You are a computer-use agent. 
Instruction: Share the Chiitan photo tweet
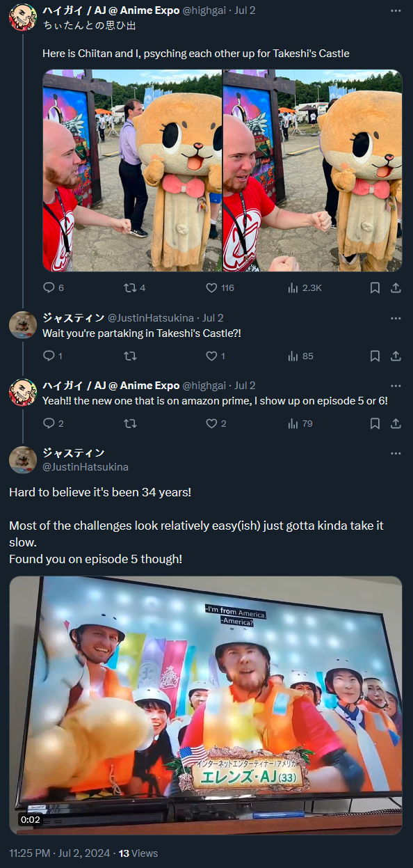click(x=396, y=287)
